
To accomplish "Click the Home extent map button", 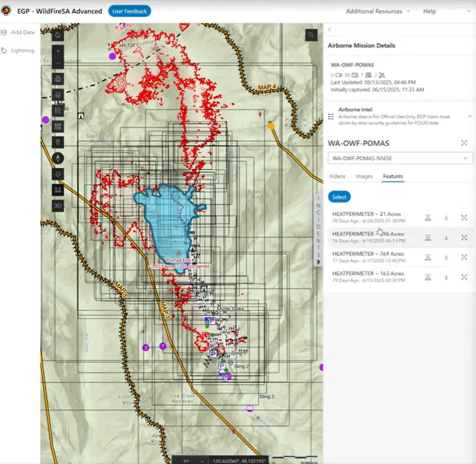I will [x=58, y=35].
